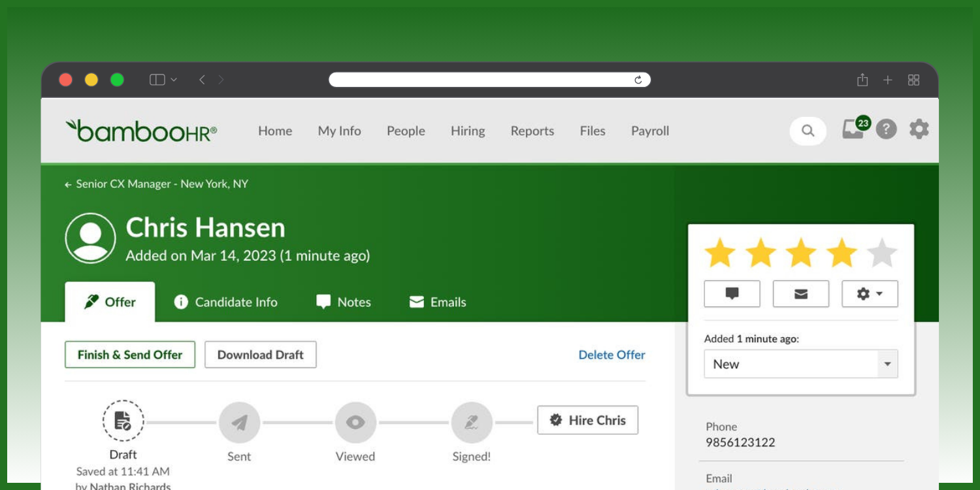Switch to the Candidate Info tab
980x490 pixels.
click(225, 302)
